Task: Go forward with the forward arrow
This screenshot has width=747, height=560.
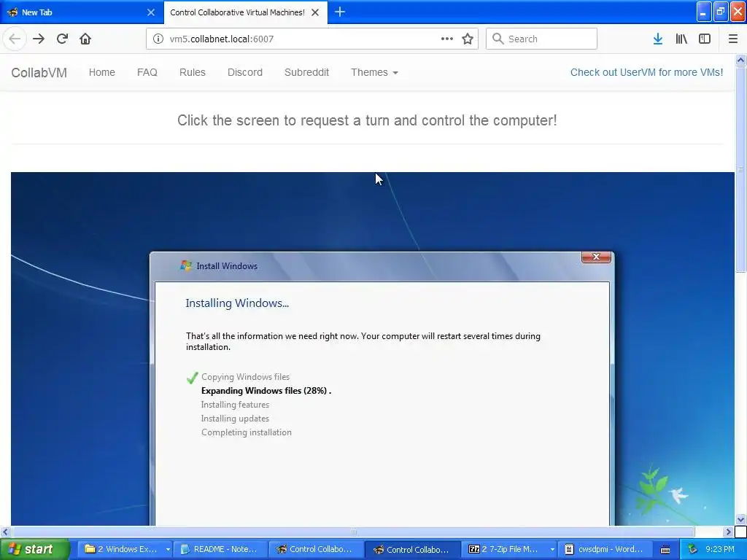Action: click(x=39, y=39)
